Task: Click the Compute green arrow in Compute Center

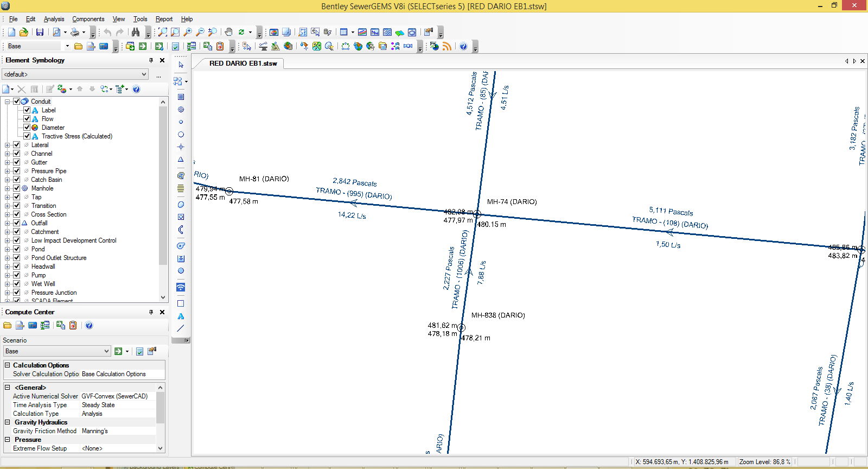Action: tap(118, 351)
